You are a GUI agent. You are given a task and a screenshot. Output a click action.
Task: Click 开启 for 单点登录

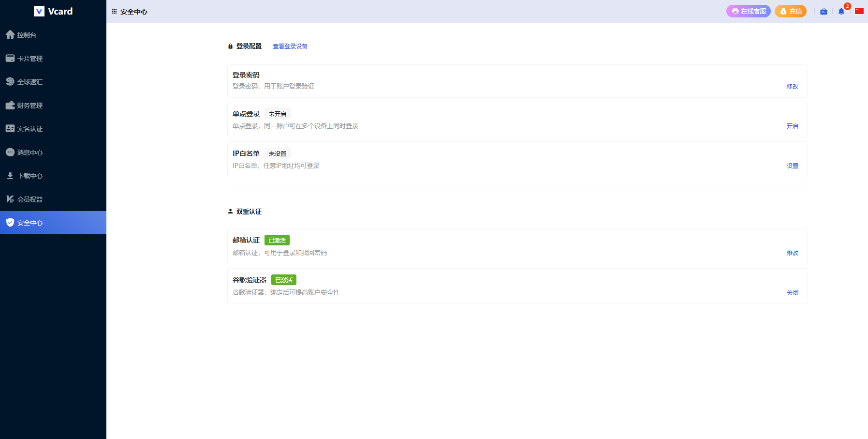click(x=793, y=126)
